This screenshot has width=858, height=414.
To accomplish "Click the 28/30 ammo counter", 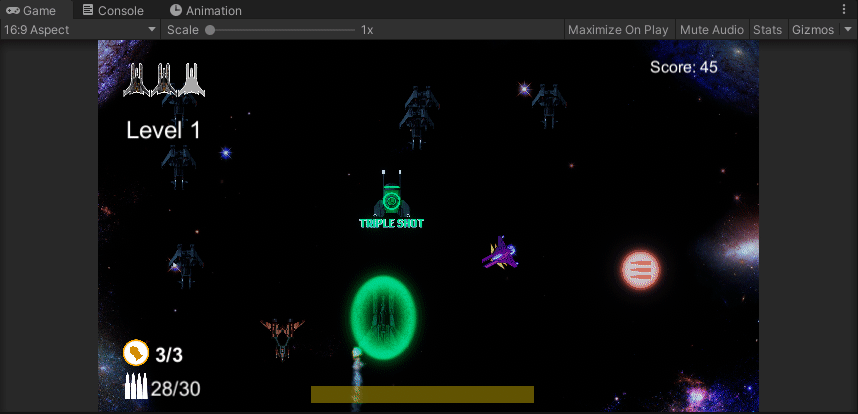I will 176,389.
